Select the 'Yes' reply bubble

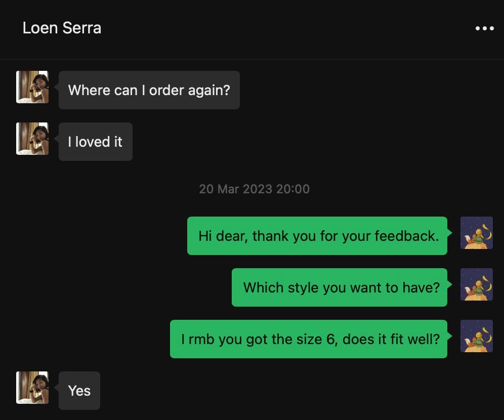point(79,391)
